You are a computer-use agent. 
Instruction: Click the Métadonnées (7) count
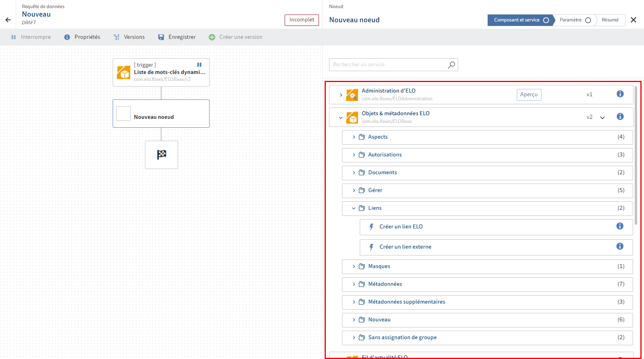pos(621,284)
